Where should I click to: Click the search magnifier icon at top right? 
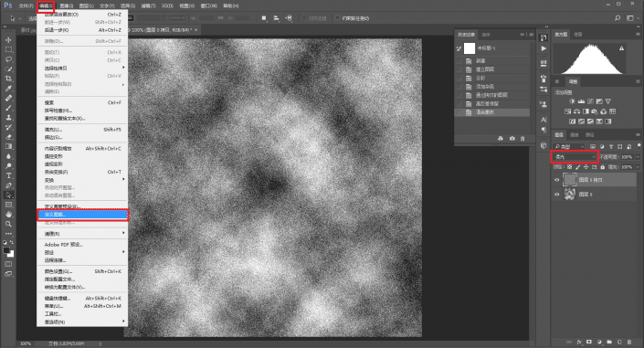pyautogui.click(x=618, y=18)
